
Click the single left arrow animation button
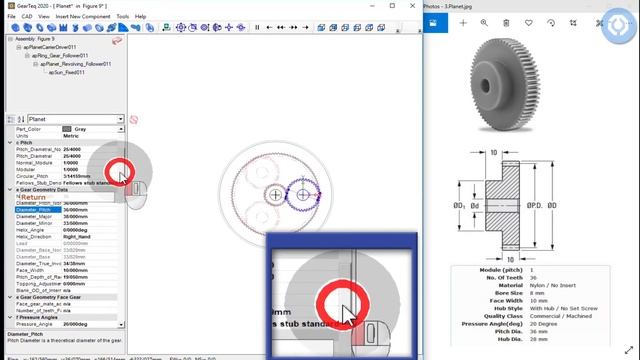tap(269, 28)
